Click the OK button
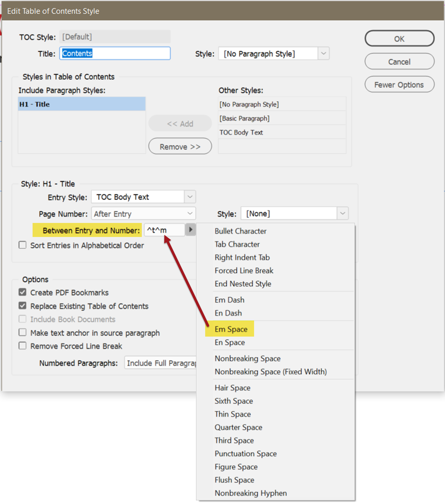445x504 pixels. (x=399, y=39)
